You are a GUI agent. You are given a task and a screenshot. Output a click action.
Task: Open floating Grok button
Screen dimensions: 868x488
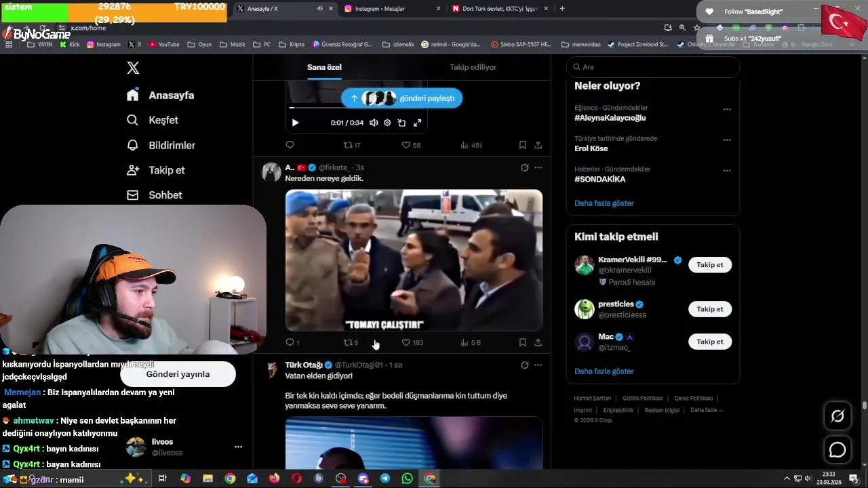point(837,416)
